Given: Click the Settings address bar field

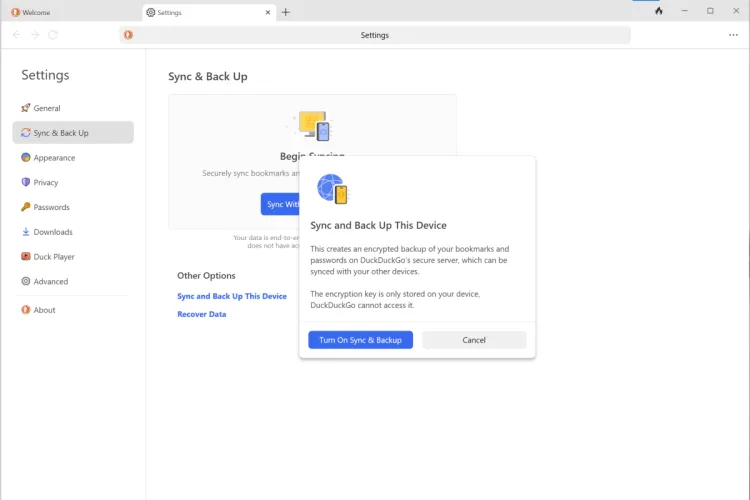Looking at the screenshot, I should 375,35.
